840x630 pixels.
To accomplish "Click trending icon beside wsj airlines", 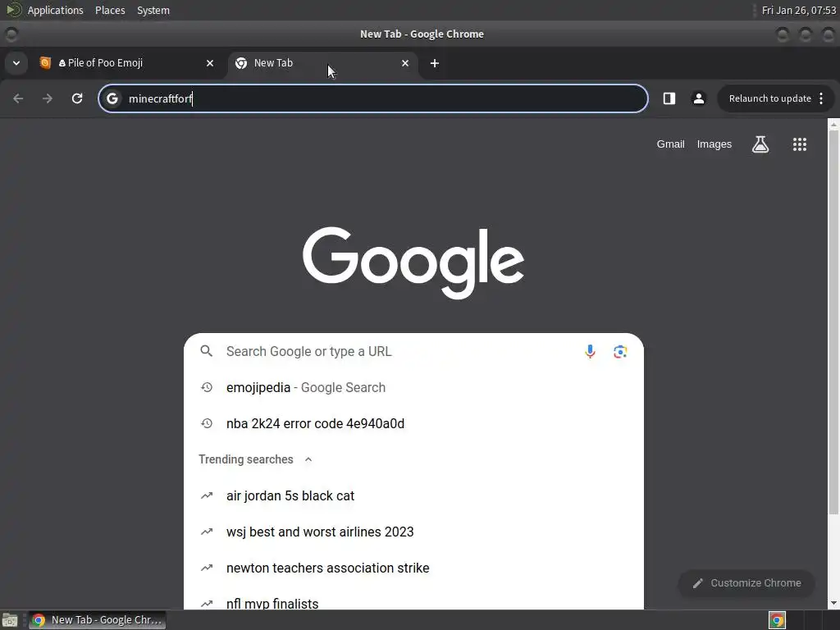I will pos(207,532).
